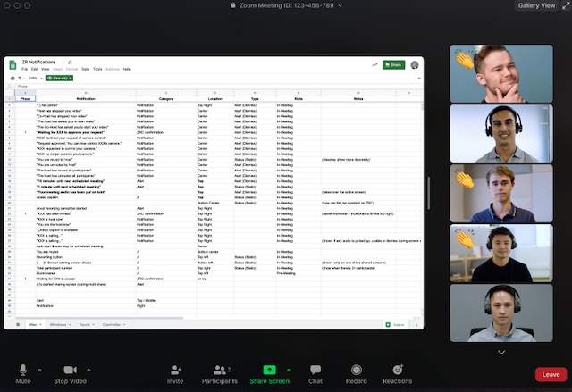Leave the meeting
Screen dimensions: 572x392
[551, 374]
